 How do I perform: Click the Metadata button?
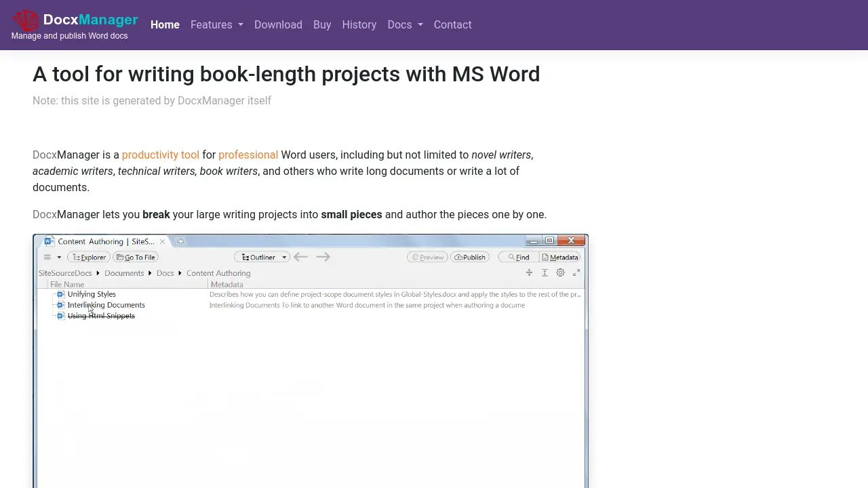coord(560,257)
